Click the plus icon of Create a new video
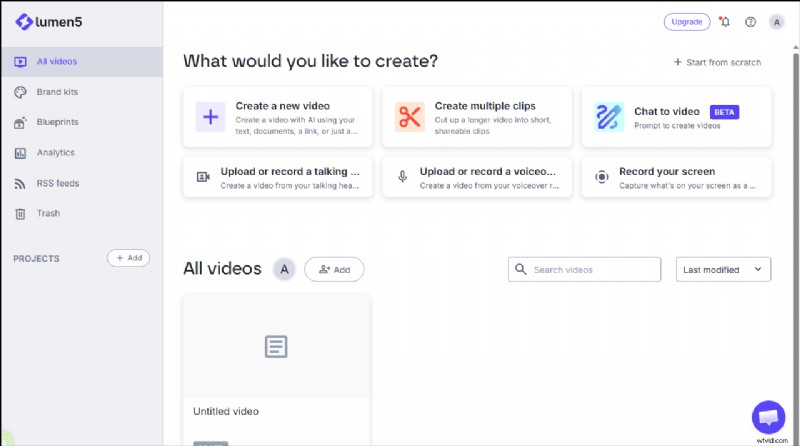 tap(210, 117)
